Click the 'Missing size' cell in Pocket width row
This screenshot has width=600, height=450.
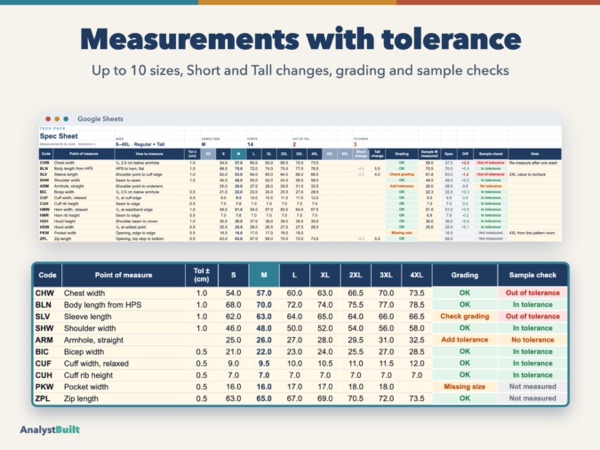click(x=465, y=387)
